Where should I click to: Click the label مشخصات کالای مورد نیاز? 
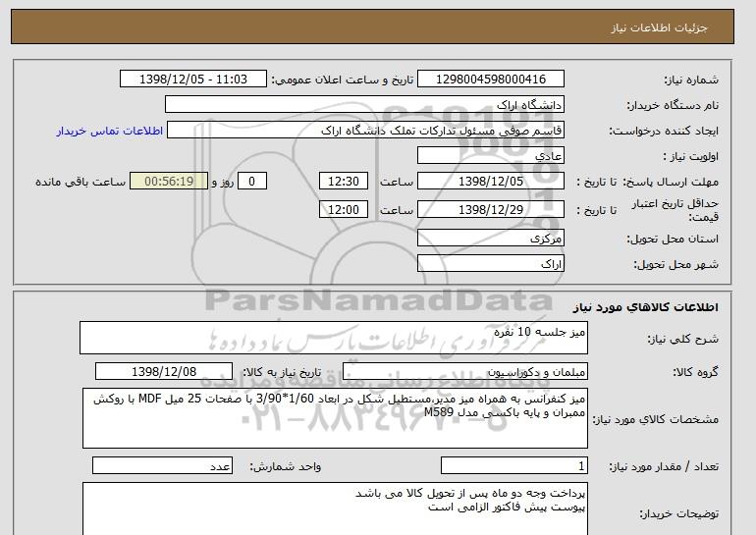coord(656,419)
